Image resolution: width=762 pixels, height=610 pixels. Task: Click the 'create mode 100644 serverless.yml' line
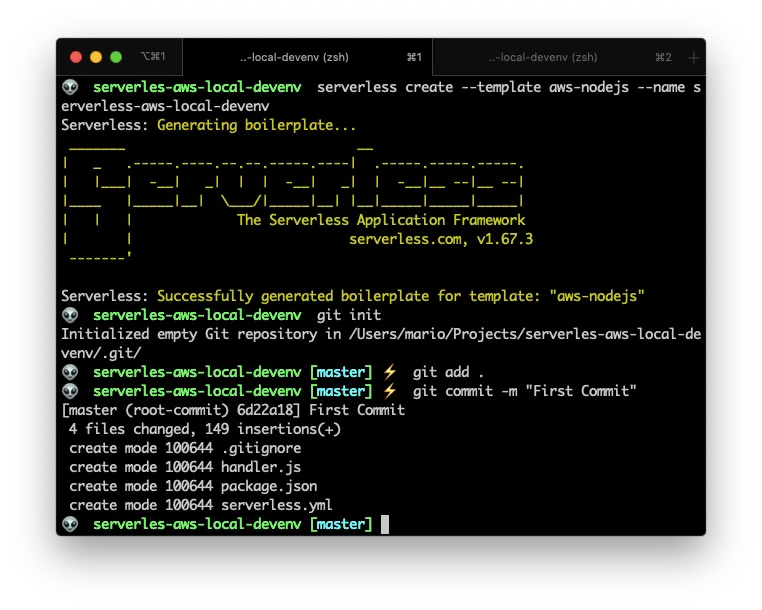pos(201,505)
